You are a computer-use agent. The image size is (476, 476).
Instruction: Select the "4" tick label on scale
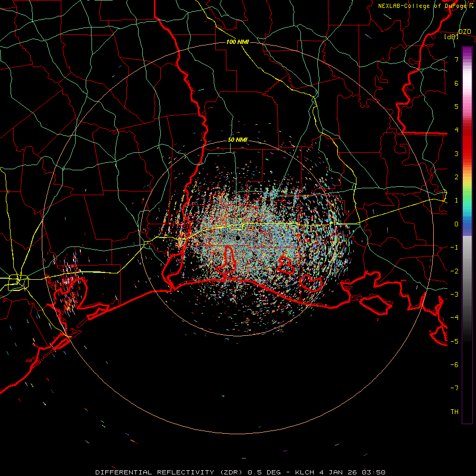tap(456, 130)
